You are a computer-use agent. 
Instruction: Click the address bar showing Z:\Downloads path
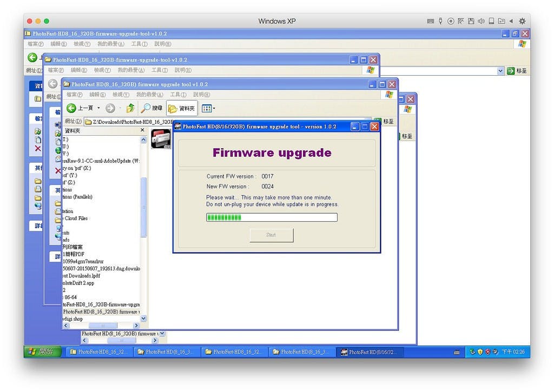(129, 122)
